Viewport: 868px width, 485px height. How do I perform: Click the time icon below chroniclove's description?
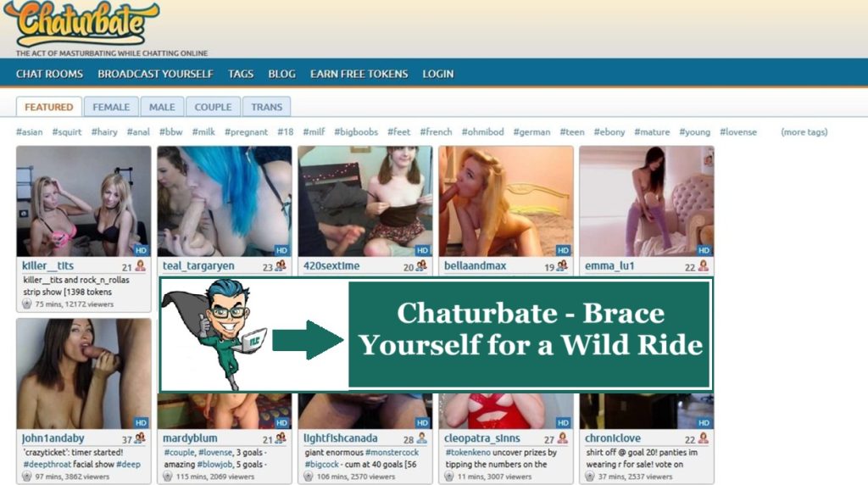pos(589,477)
